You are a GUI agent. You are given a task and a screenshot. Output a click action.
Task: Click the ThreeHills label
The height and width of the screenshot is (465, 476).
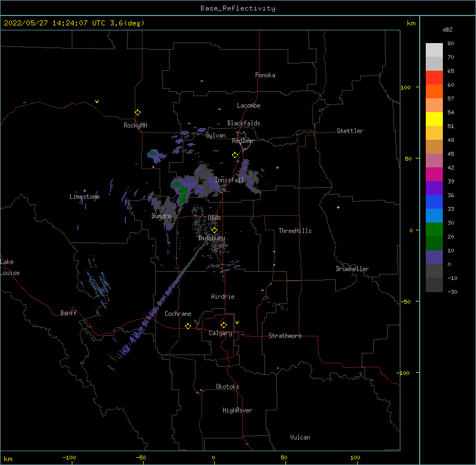pyautogui.click(x=295, y=231)
